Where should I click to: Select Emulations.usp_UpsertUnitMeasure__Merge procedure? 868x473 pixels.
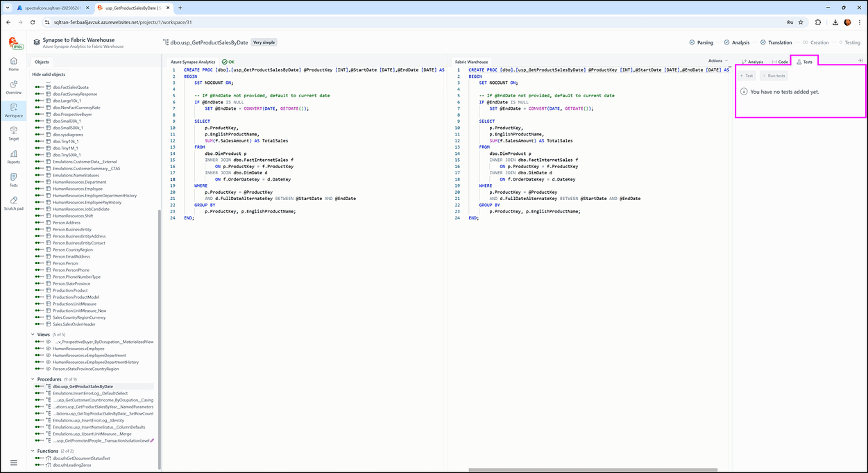coord(92,433)
